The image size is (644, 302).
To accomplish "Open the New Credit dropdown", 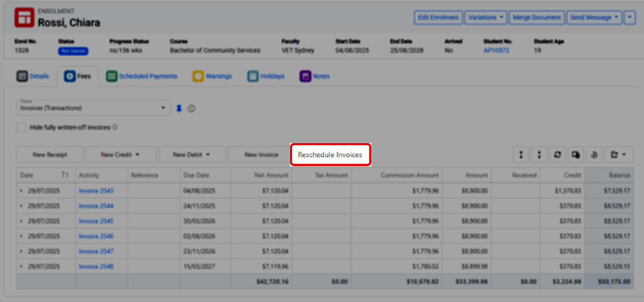I will click(120, 155).
